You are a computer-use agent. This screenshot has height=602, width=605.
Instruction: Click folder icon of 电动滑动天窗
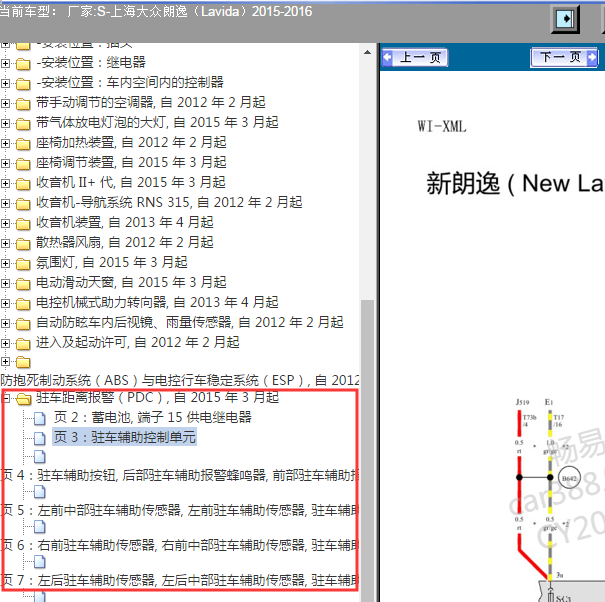tap(23, 284)
